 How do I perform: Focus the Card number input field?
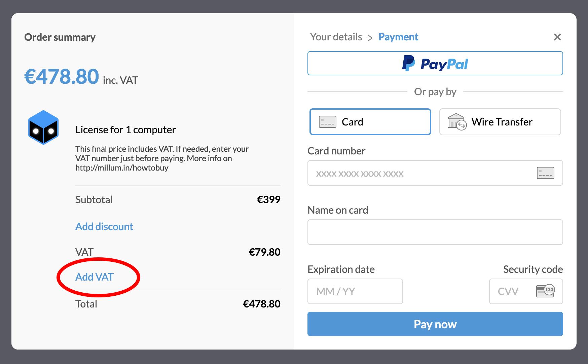click(420, 173)
